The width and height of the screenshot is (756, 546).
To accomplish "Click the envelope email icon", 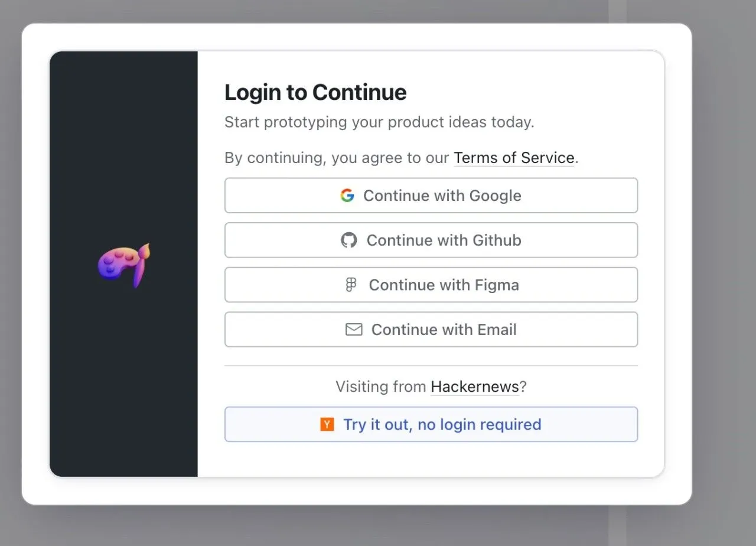I will tap(354, 330).
